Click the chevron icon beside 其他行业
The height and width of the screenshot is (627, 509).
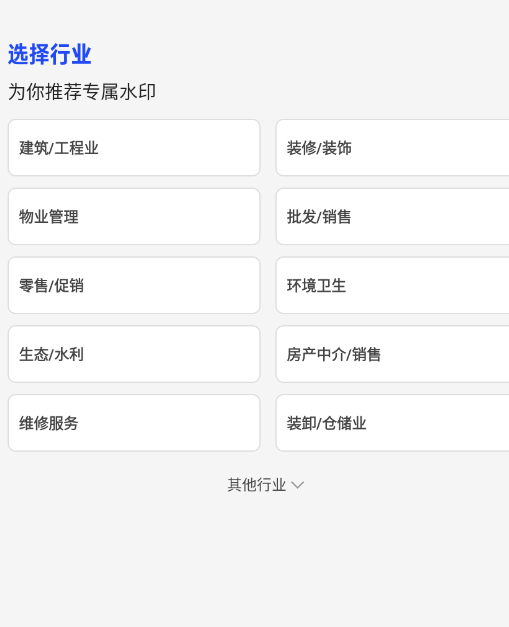click(297, 485)
